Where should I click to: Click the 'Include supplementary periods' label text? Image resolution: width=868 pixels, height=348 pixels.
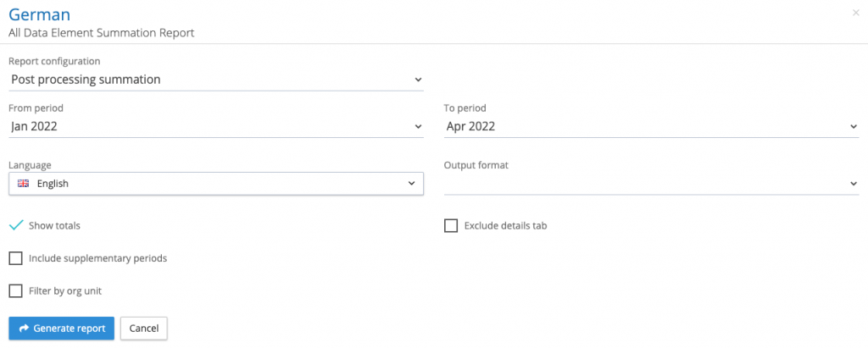click(x=97, y=258)
